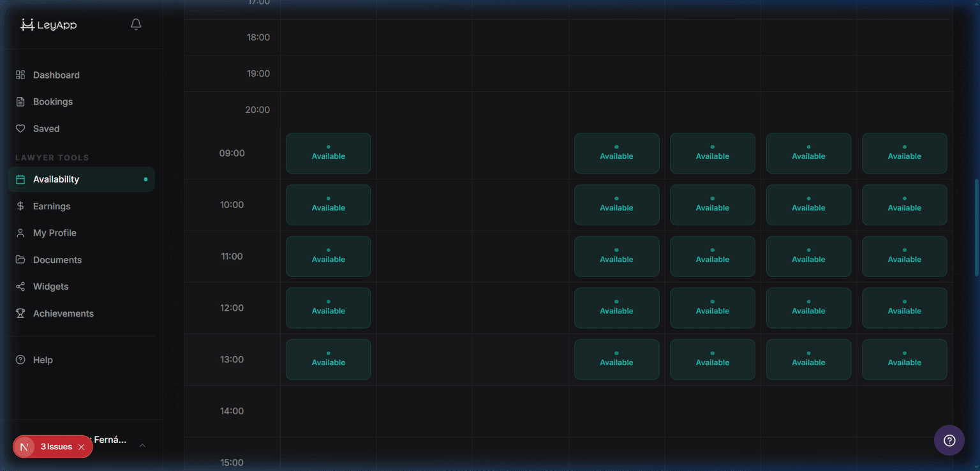Click the floating help question-mark button
980x471 pixels.
pos(949,440)
